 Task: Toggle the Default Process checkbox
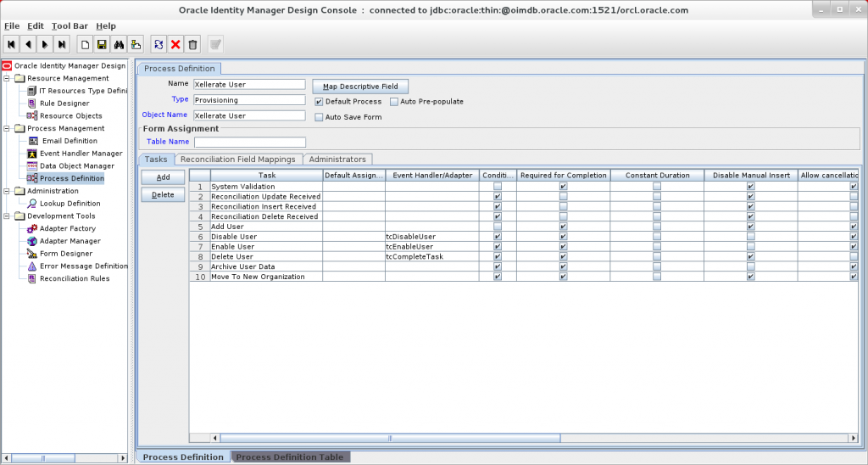point(319,102)
